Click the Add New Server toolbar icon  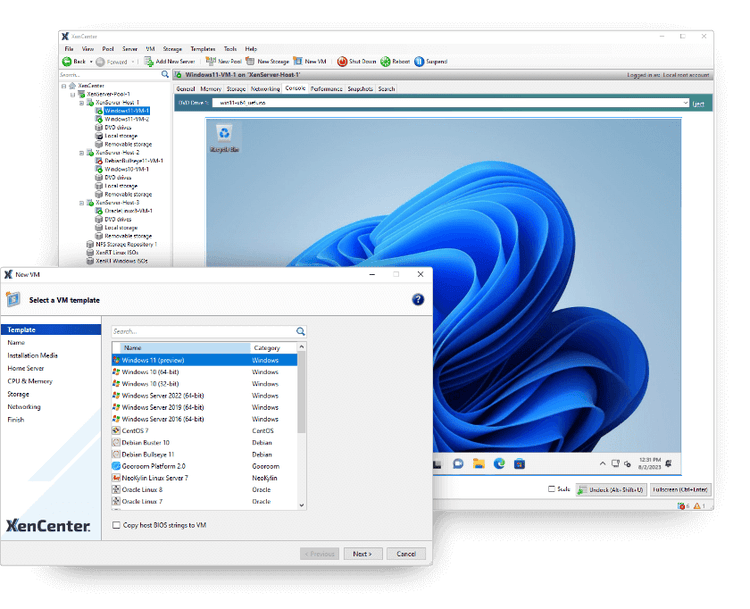(149, 62)
